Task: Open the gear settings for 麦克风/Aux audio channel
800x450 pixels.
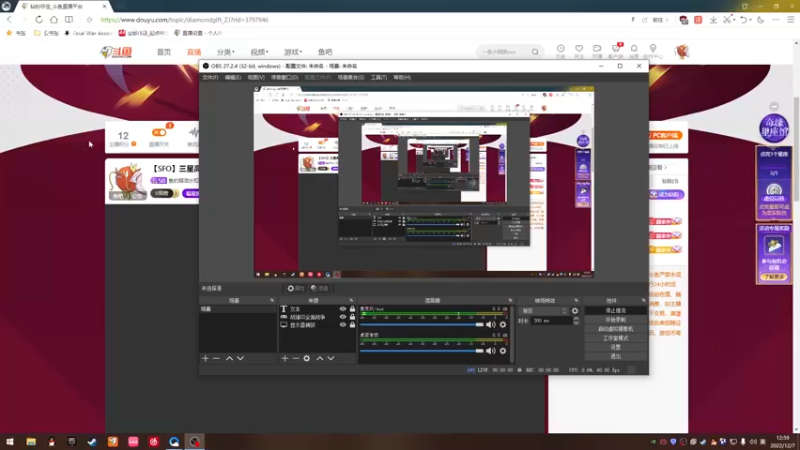Action: coord(503,324)
